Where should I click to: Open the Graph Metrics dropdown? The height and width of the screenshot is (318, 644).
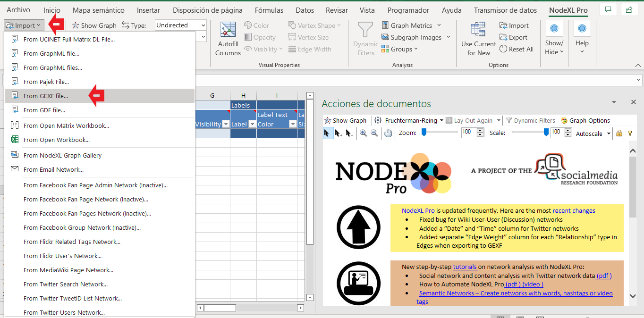pyautogui.click(x=439, y=25)
